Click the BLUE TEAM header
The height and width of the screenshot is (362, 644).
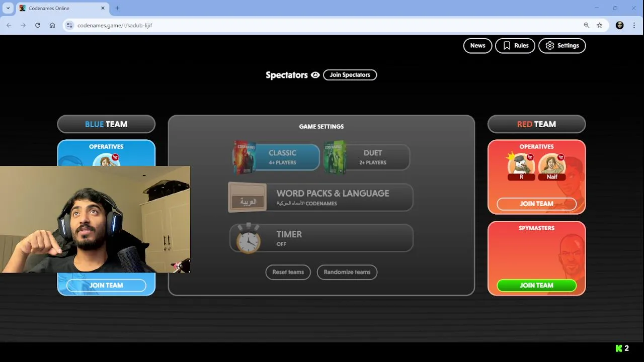[106, 124]
